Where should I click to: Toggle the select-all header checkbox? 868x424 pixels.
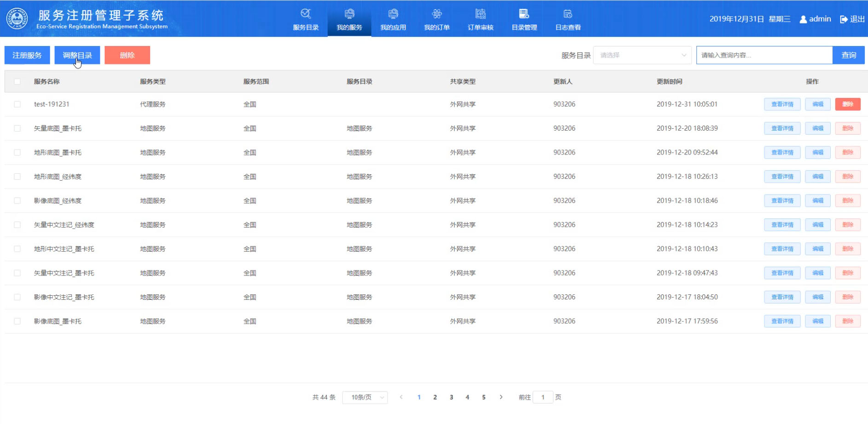[x=17, y=81]
